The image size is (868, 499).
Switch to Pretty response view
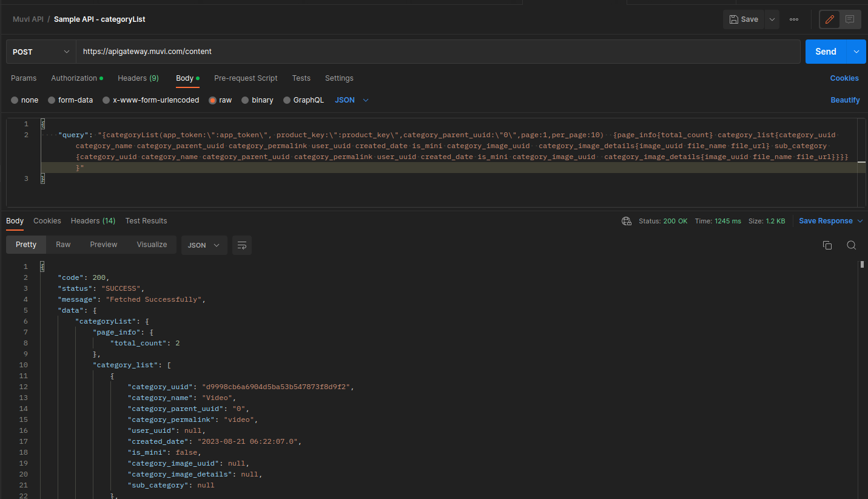pos(26,245)
